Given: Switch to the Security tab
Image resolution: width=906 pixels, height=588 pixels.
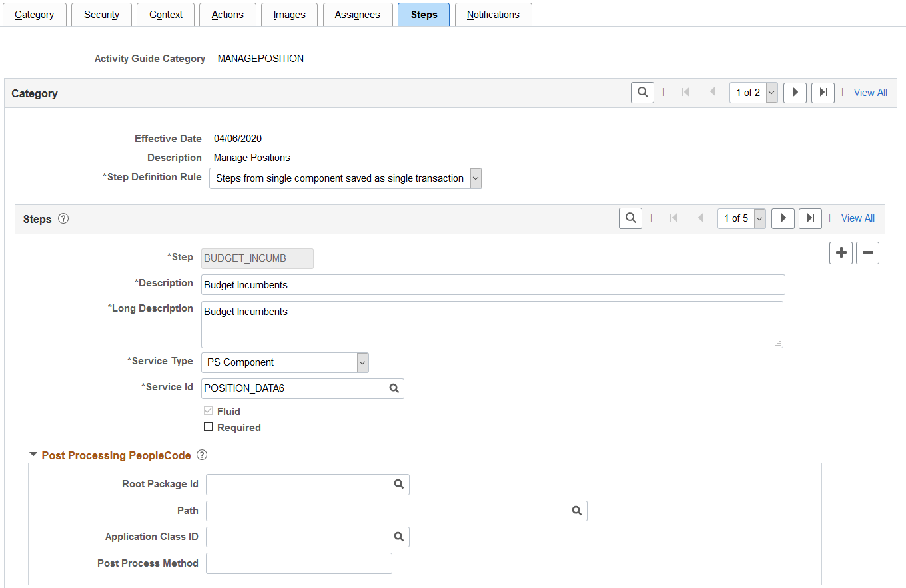Looking at the screenshot, I should point(102,15).
